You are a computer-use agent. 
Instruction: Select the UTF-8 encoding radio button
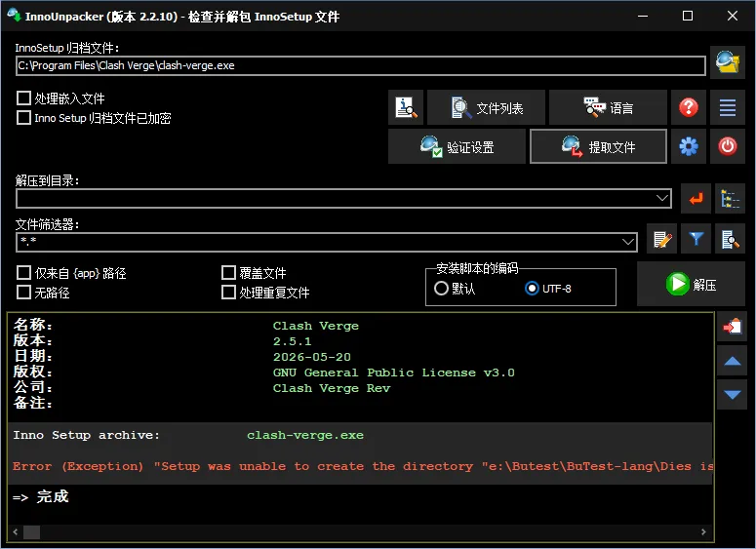click(532, 289)
